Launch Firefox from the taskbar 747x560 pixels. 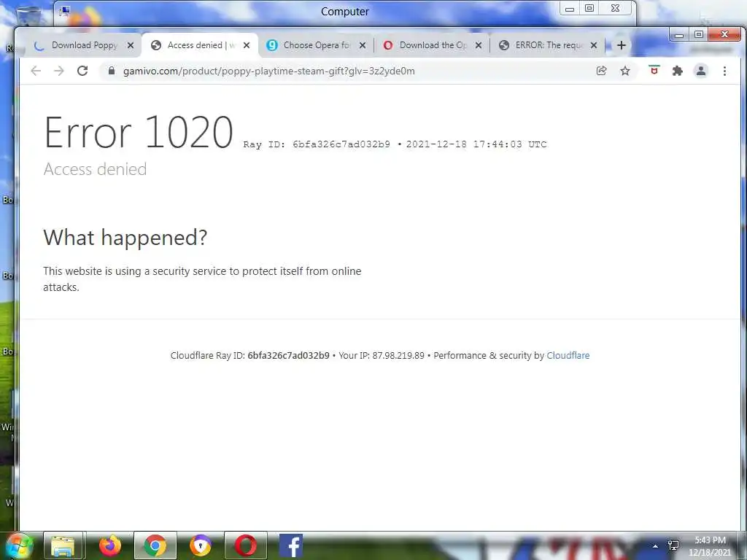tap(109, 545)
